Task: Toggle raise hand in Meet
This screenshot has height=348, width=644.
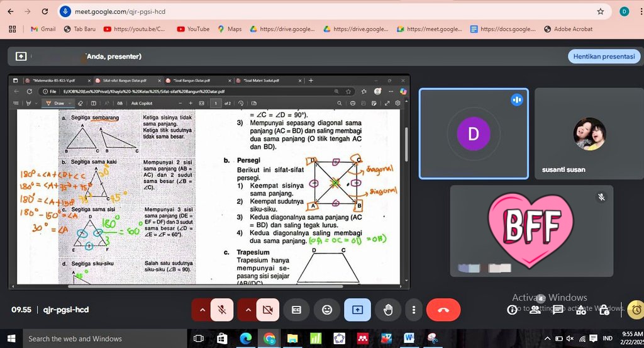Action: coord(387,310)
